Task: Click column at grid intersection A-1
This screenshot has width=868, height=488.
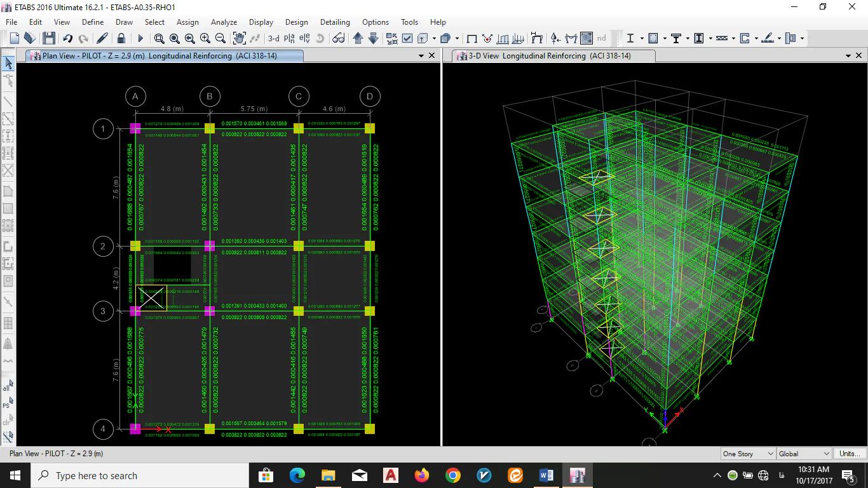Action: point(135,128)
